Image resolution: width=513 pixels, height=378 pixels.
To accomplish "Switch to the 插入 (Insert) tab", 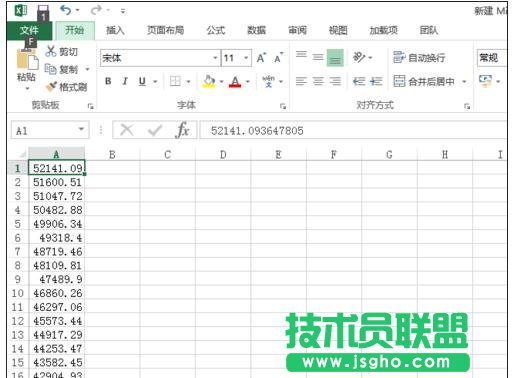I will 115,30.
